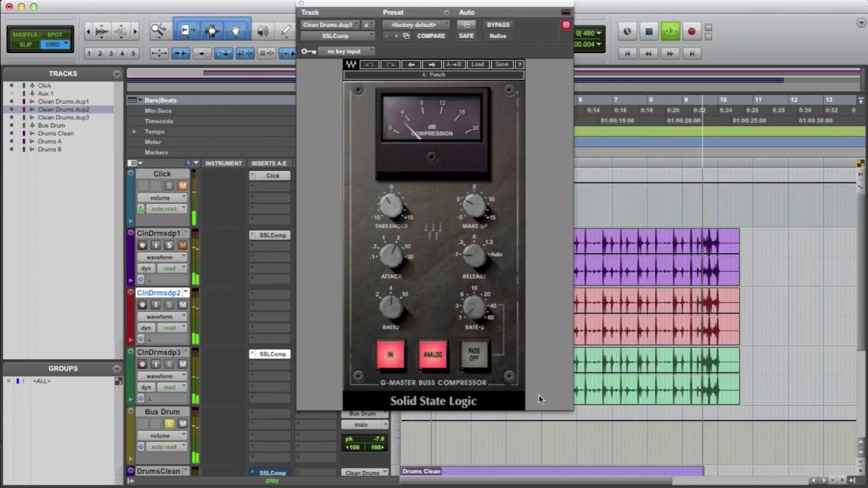The width and height of the screenshot is (868, 488).
Task: Enable SHUFFLE edit mode
Action: click(25, 35)
